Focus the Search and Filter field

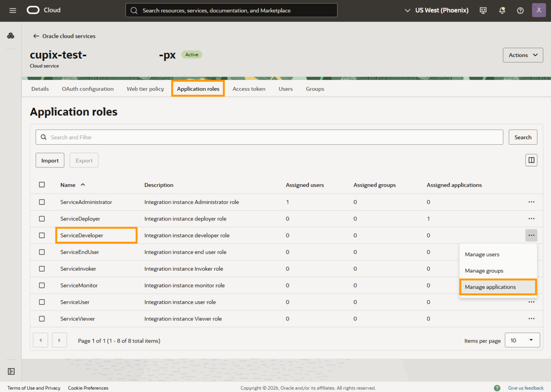[x=269, y=137]
